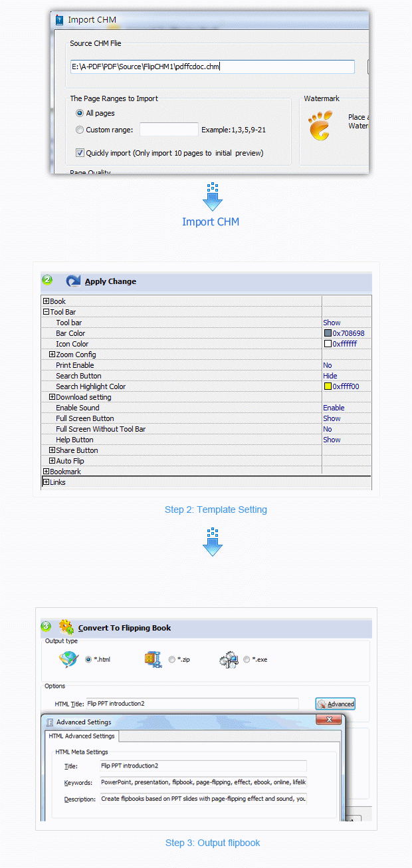
Task: Expand the Auto Flip node
Action: point(52,461)
